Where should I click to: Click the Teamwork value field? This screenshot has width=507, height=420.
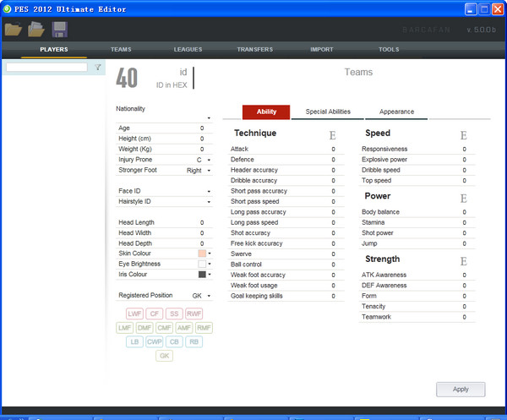464,317
